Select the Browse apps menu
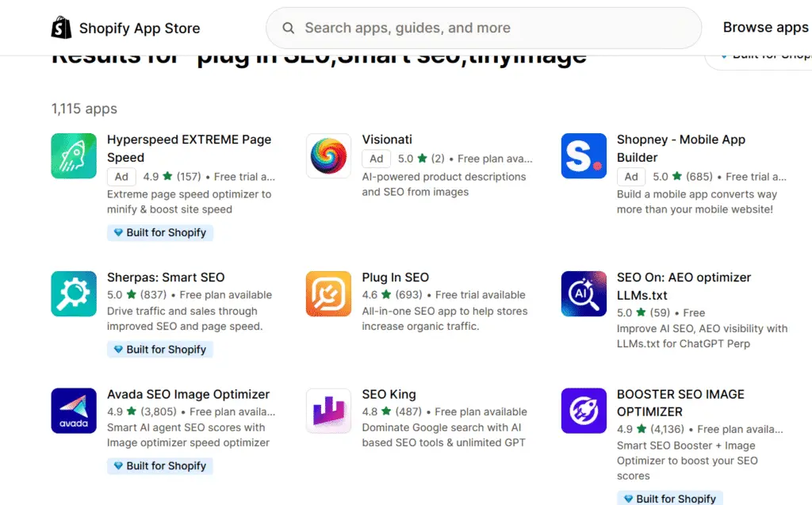Viewport: 812px width, 505px height. click(x=764, y=27)
